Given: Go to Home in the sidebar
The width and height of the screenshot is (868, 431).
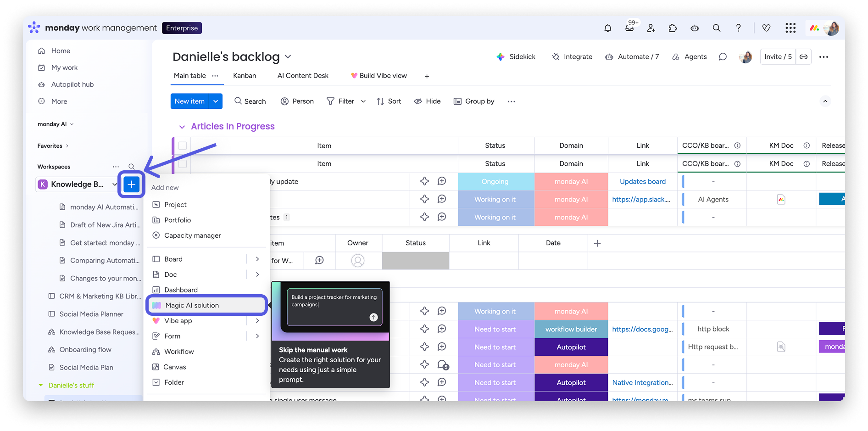Looking at the screenshot, I should tap(61, 51).
